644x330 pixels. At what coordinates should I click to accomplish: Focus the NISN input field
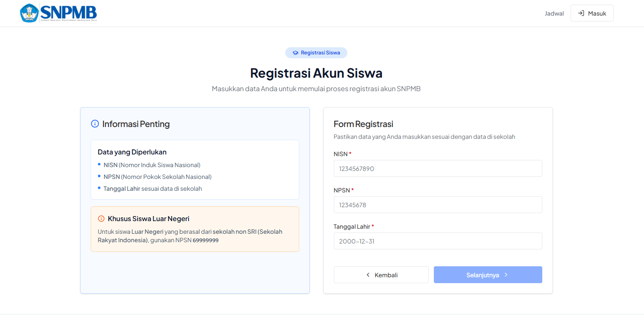click(438, 168)
